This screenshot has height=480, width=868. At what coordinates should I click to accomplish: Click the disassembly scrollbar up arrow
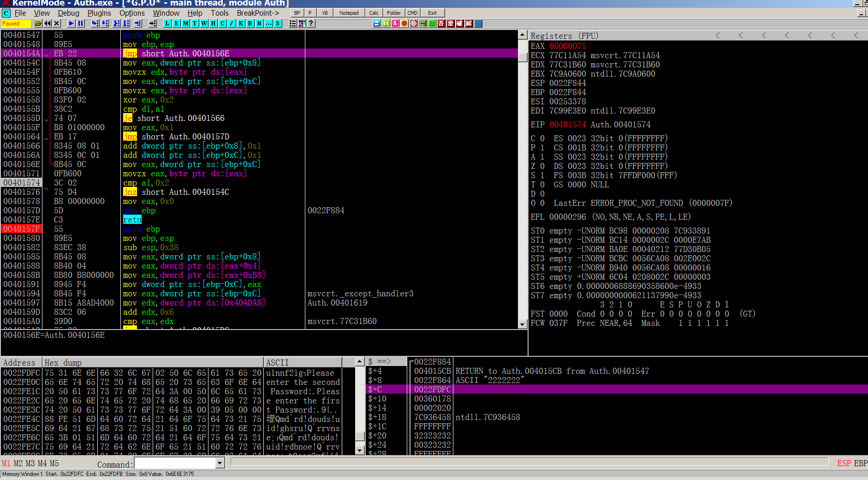[523, 35]
